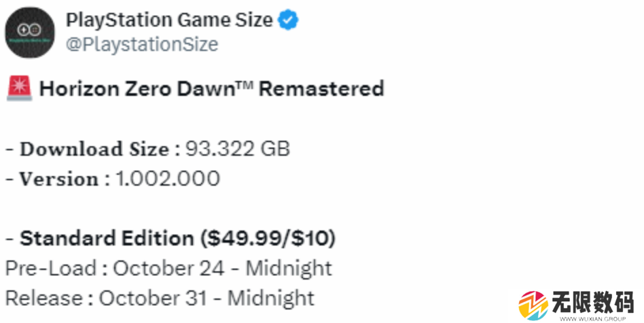Viewport: 644px width, 323px height.
Task: Open the PlayStation Game Size profile avatar
Action: coord(30,32)
